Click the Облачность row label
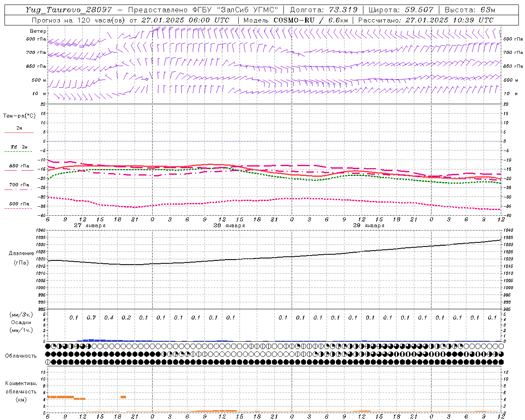This screenshot has height=420, width=525. [21, 356]
